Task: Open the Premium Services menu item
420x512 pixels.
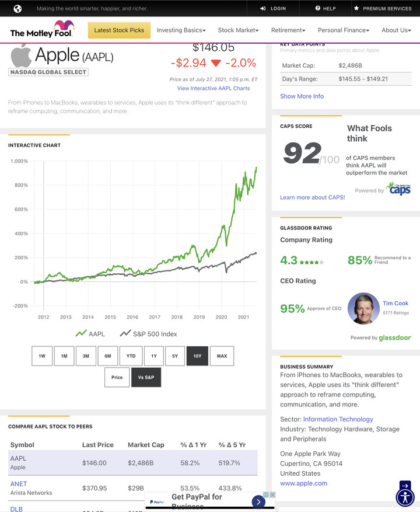Action: [382, 9]
